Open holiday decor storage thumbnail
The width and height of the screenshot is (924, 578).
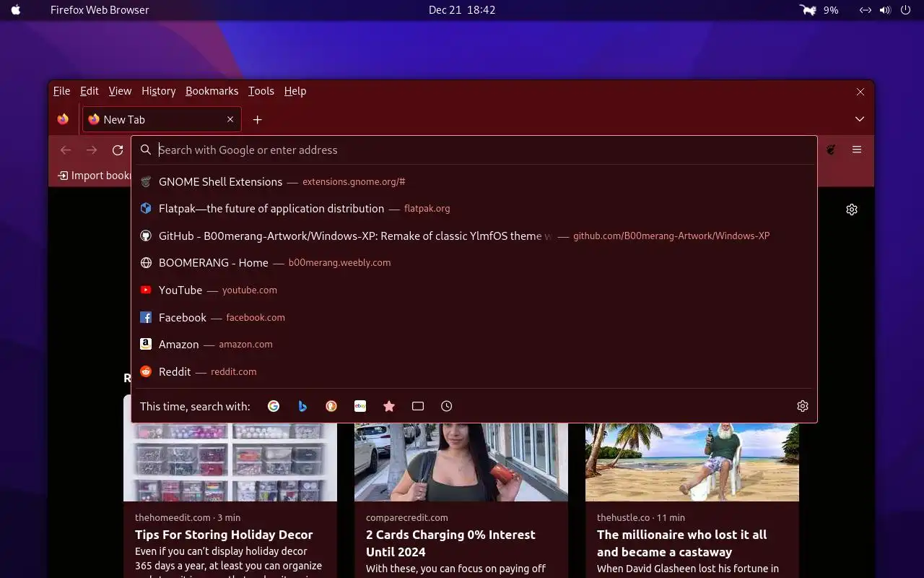tap(230, 462)
